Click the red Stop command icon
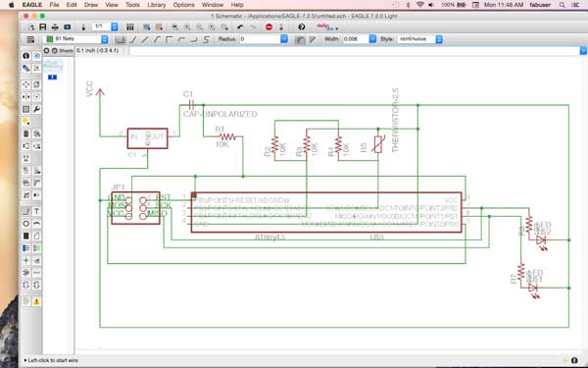Screen dimensions: 588x368 coord(269,27)
